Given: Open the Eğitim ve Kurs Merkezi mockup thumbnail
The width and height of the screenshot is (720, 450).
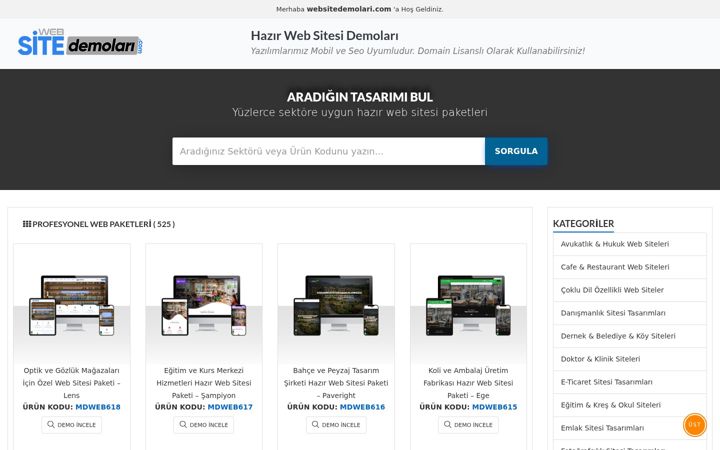Looking at the screenshot, I should (x=204, y=305).
